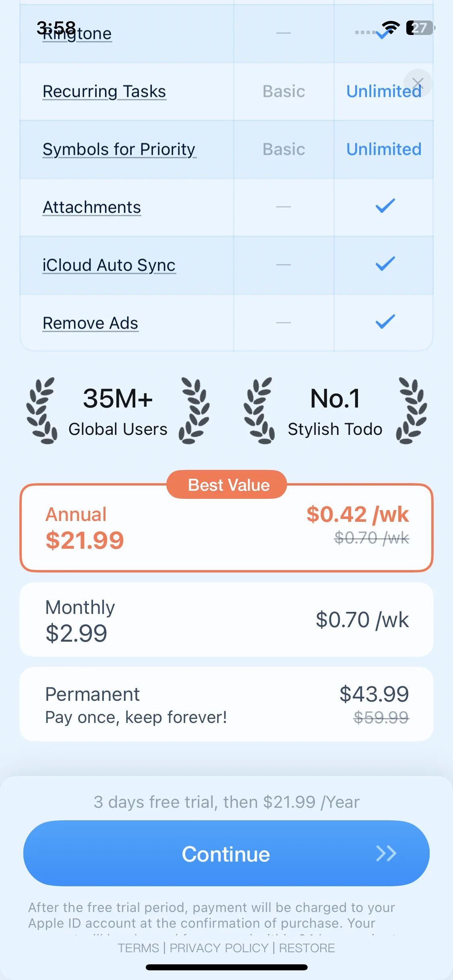Tap the Continue button

(226, 854)
